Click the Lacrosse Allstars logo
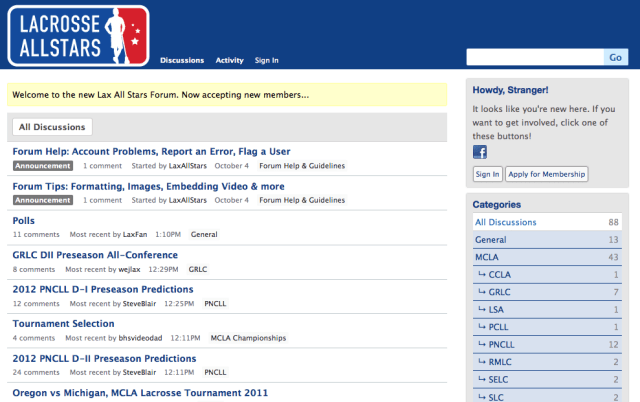The image size is (640, 402). point(78,36)
